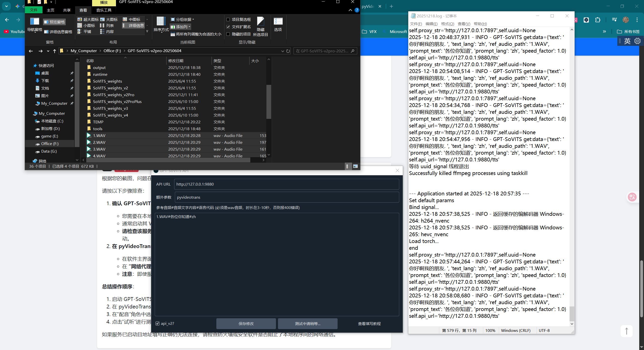This screenshot has width=644, height=350.
Task: Click the Notepad vertical scrollbar thumb
Action: tap(572, 313)
